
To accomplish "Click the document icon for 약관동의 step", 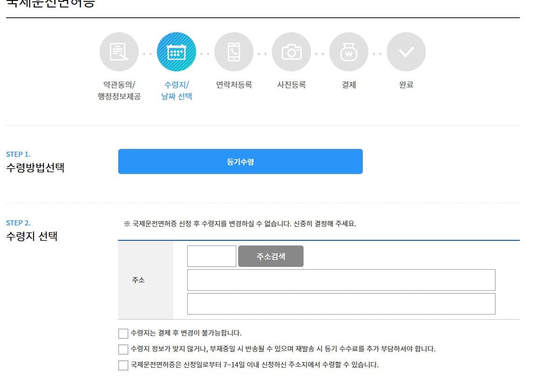I will tap(119, 51).
